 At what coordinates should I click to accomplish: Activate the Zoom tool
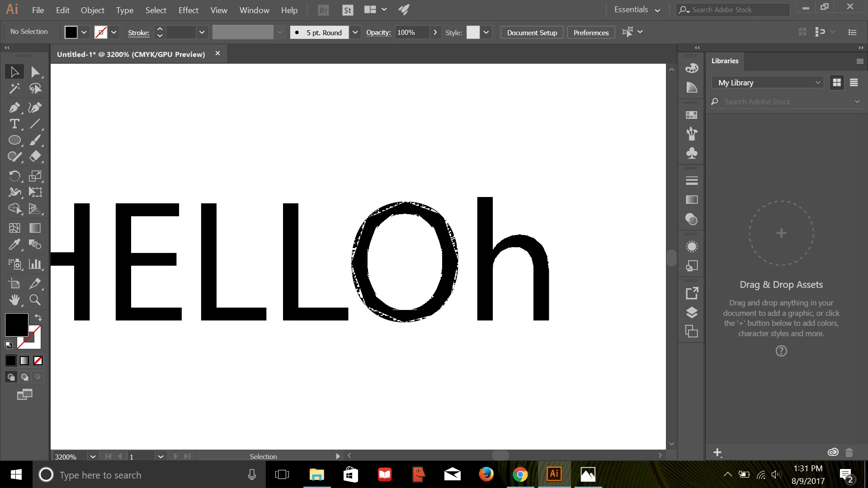tap(35, 300)
